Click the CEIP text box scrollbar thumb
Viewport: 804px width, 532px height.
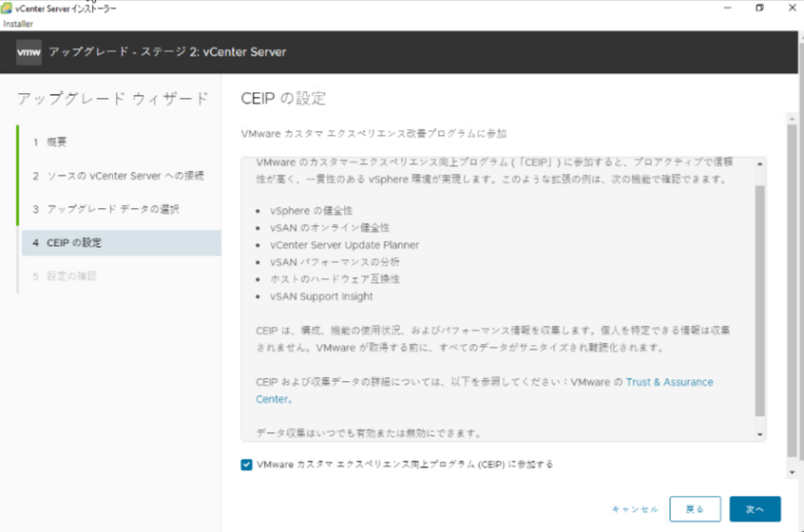[760, 301]
